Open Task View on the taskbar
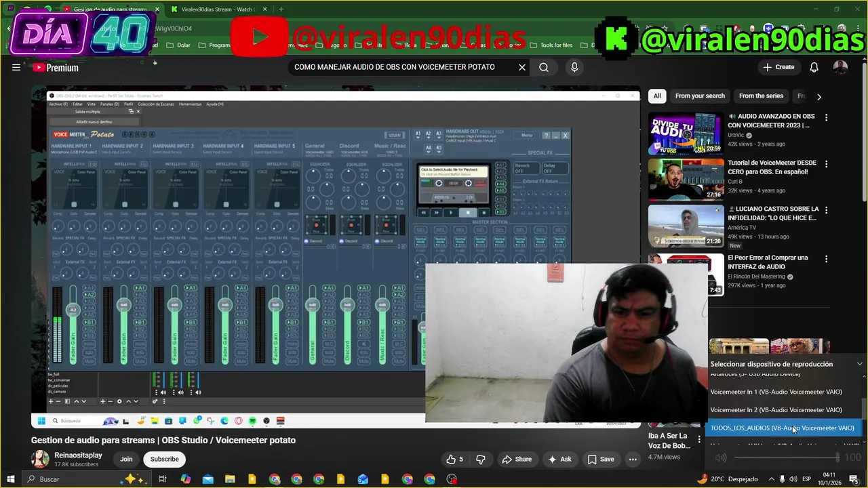Screen dimensions: 868x488 coord(163,479)
